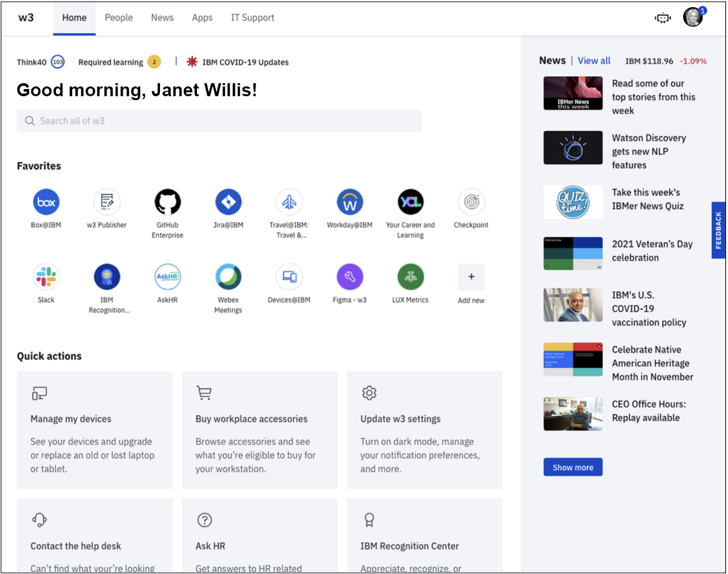The image size is (728, 574).
Task: Read CEO Office Hours: Replay available
Action: click(649, 411)
